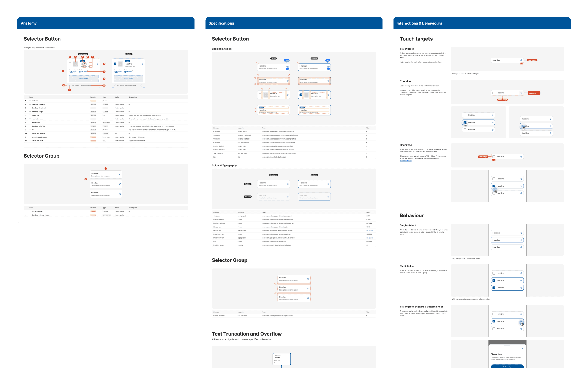This screenshot has width=588, height=368.
Task: Click info icon on Disabled Unselected colour card
Action: tap(287, 197)
